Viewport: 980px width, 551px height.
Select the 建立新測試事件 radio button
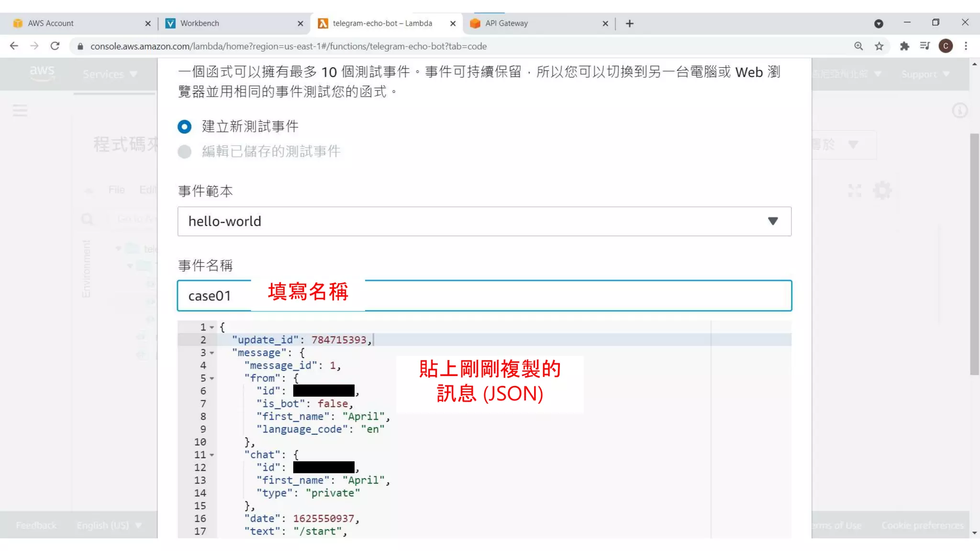tap(184, 127)
